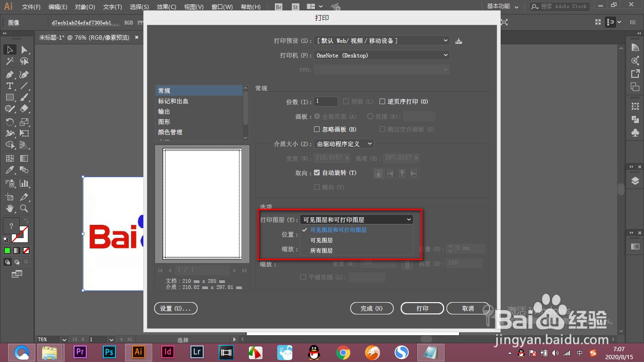This screenshot has width=644, height=362.
Task: Select the Artboard tool
Action: [x=10, y=197]
